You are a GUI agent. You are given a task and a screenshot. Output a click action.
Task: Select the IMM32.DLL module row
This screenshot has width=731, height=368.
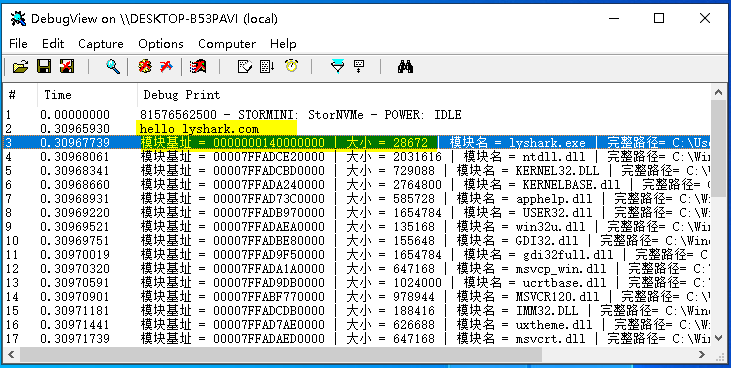click(x=357, y=311)
